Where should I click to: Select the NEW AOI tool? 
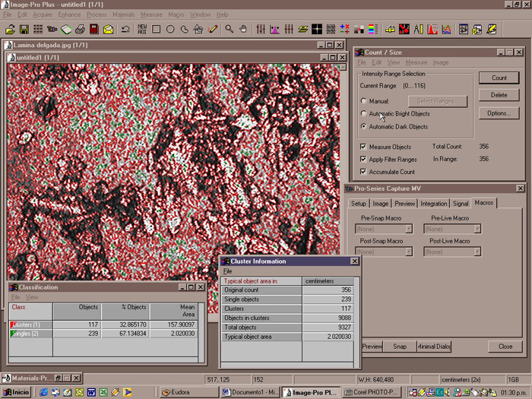click(x=142, y=30)
